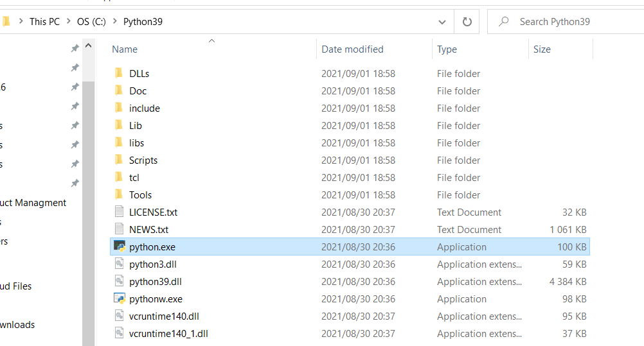The width and height of the screenshot is (644, 346).
Task: Expand chevron after This PC
Action: (x=69, y=21)
